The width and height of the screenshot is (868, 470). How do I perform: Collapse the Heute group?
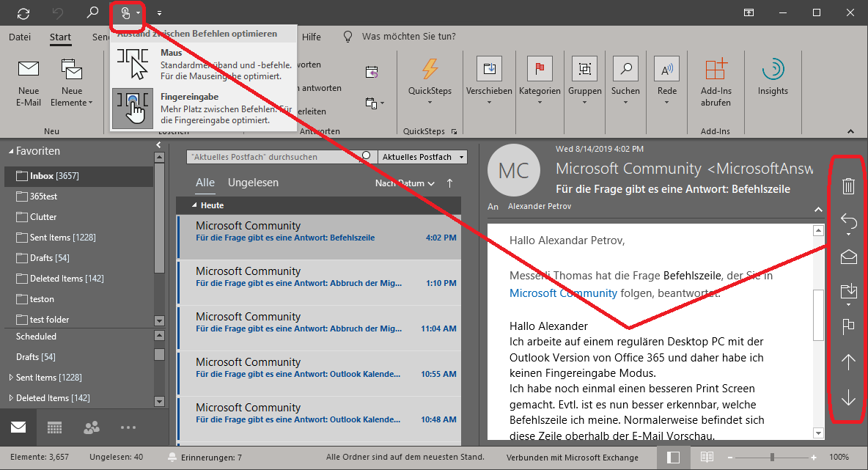[x=194, y=205]
